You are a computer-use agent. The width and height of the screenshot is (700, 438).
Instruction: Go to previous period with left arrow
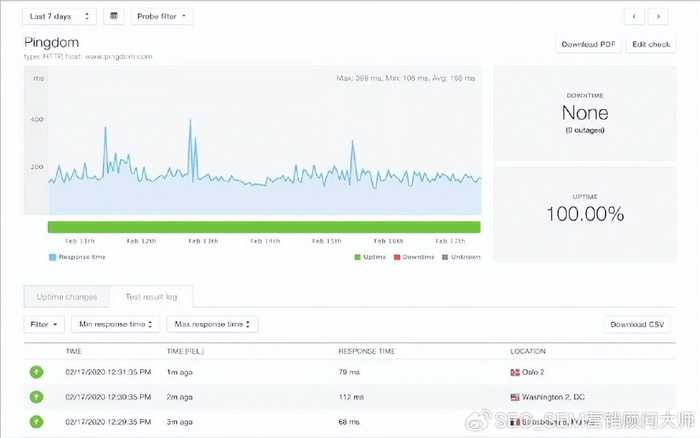coord(634,17)
